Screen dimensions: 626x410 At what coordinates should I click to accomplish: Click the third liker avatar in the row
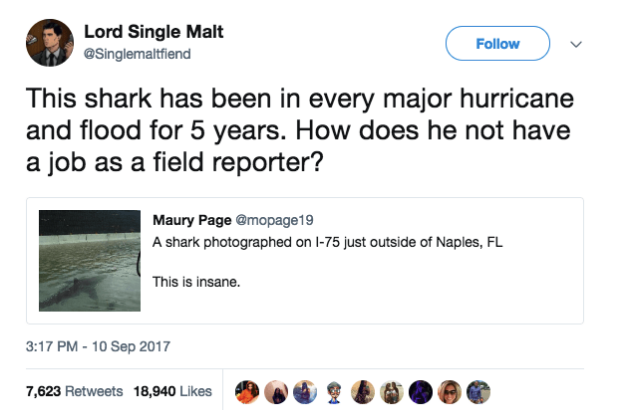click(306, 391)
